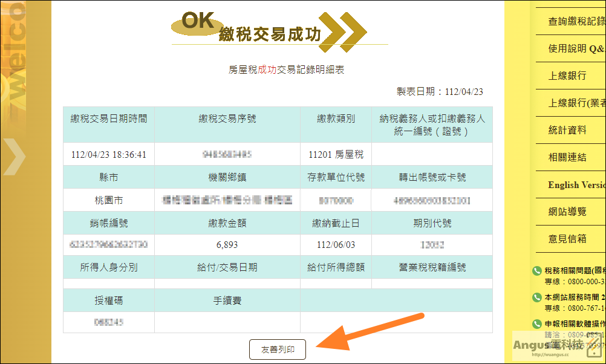Open 意見信箱 feedback page
This screenshot has width=606, height=364.
pos(567,239)
